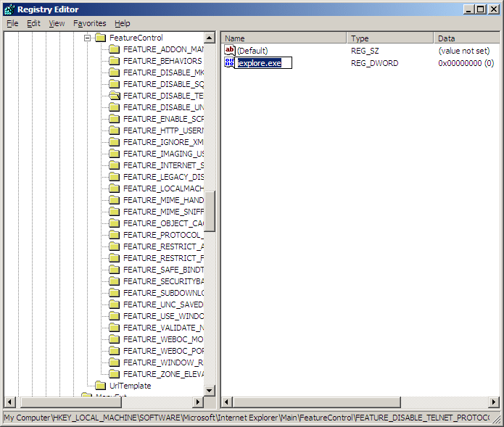Select the UrlTemplate key
The width and height of the screenshot is (504, 427).
(131, 386)
